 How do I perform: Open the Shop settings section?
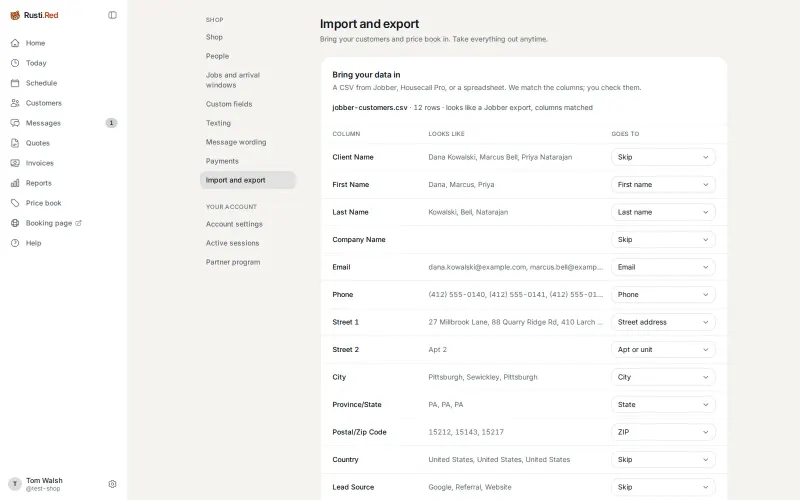coord(248,37)
